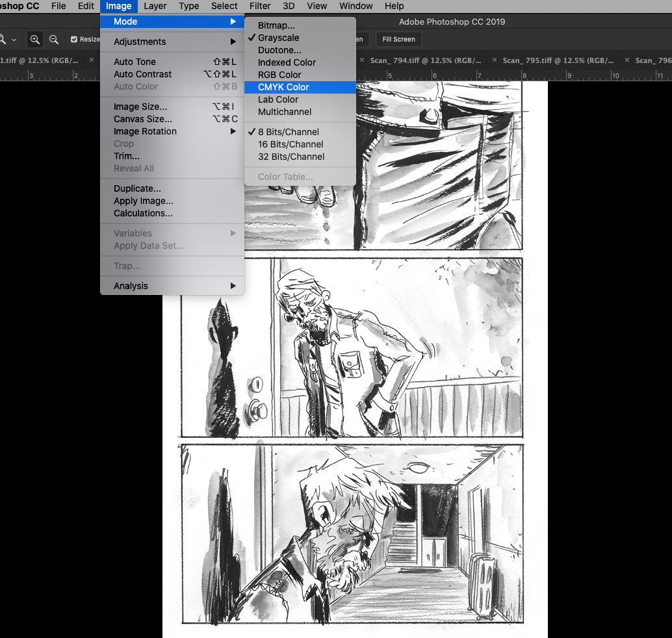Click the Fill Screen button
This screenshot has width=672, height=638.
(398, 40)
